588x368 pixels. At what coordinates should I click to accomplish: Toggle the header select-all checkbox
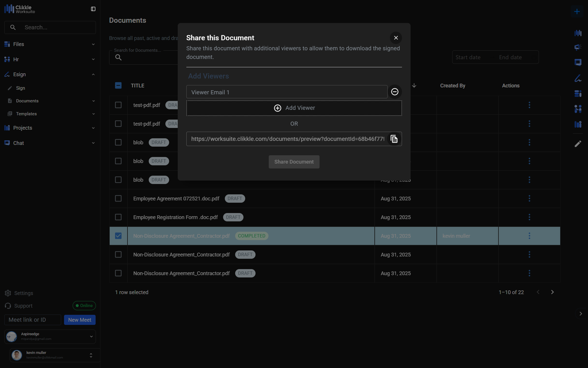pos(118,86)
